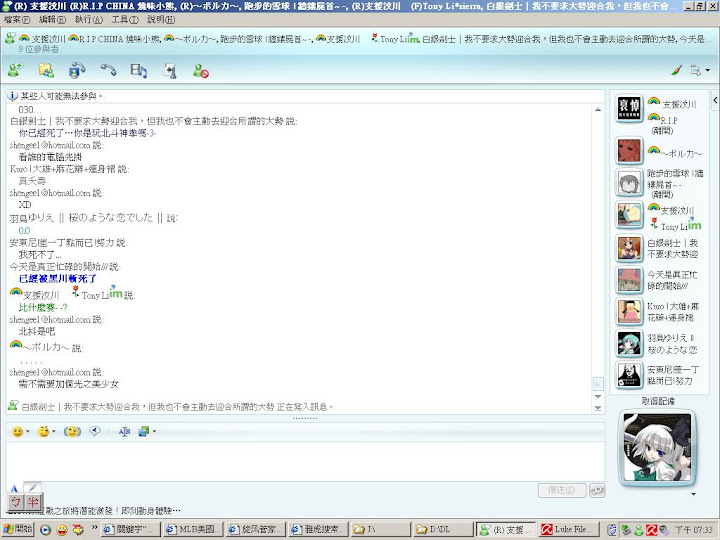Open dropdown arrow below my display picture
This screenshot has height=540, width=720.
693,494
